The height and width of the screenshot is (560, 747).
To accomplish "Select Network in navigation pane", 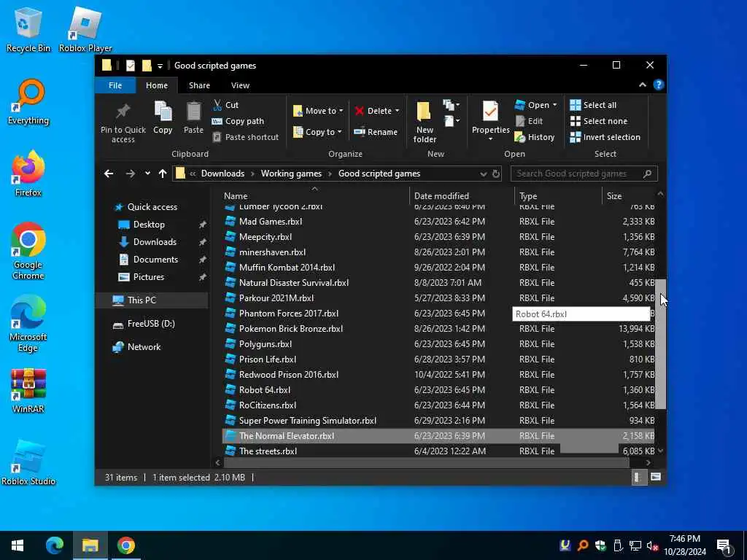I will [144, 347].
